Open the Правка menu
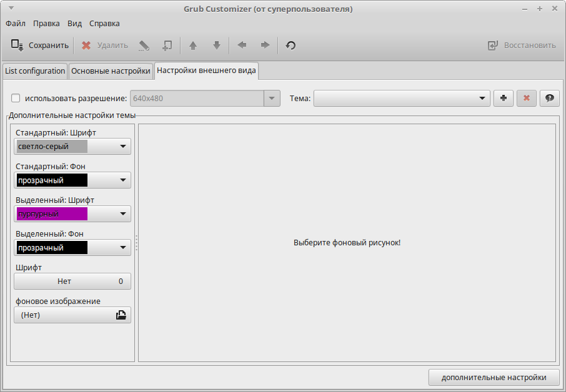566x392 pixels. click(47, 24)
